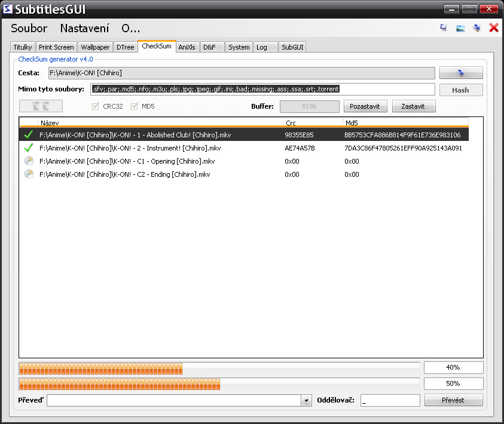Open the Převeď dropdown arrow

click(306, 400)
